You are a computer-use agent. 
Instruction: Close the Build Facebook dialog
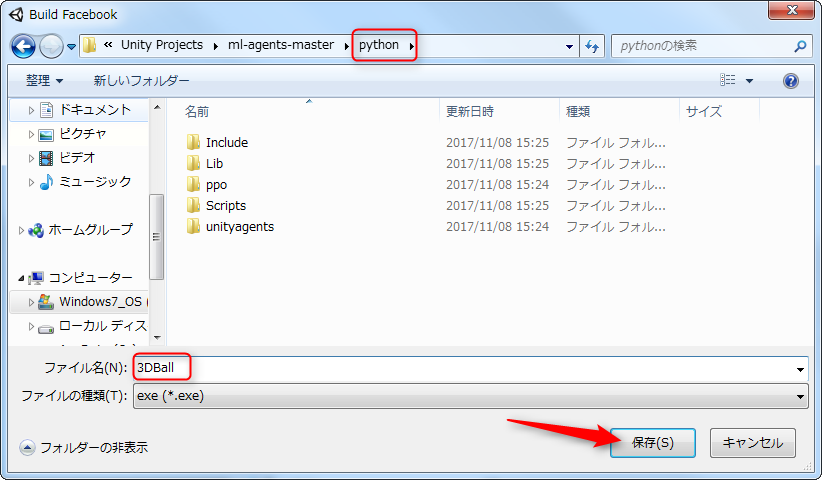click(792, 10)
